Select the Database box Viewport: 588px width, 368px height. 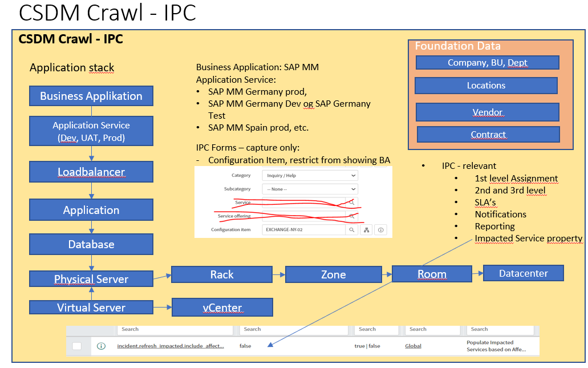(91, 244)
